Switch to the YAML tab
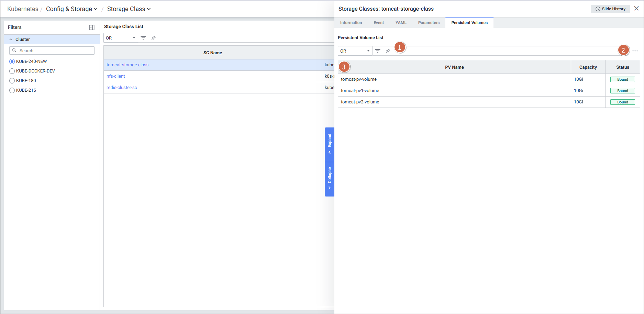Viewport: 644px width, 314px height. point(401,23)
